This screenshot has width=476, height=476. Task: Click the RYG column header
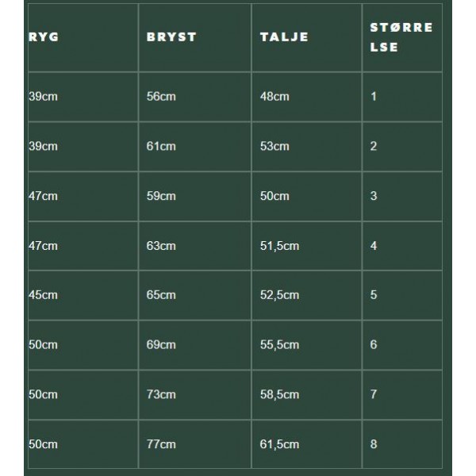pos(43,37)
